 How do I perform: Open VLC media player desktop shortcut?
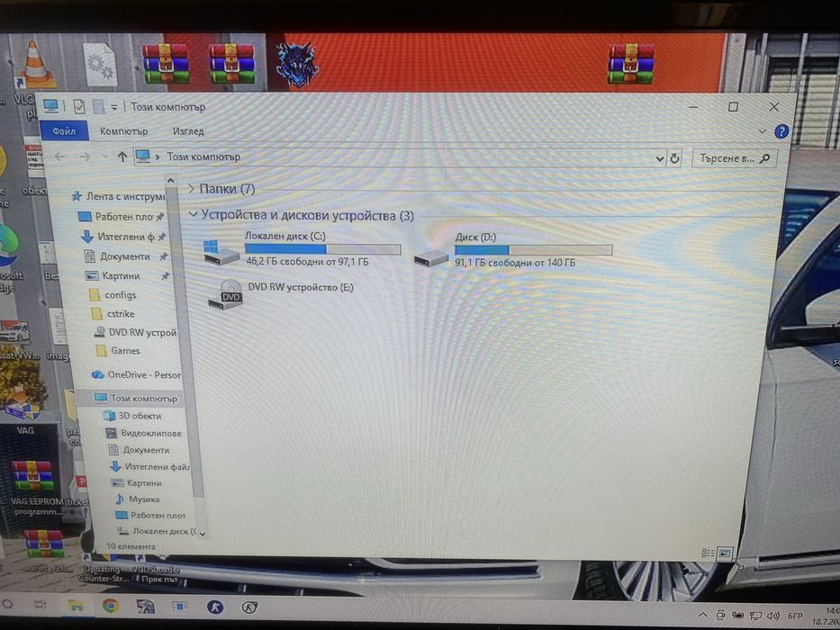click(35, 66)
